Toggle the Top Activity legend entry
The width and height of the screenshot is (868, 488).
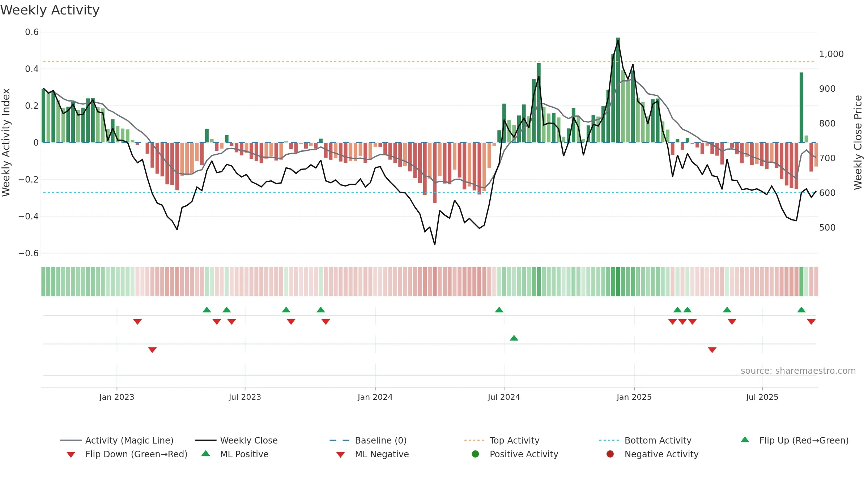point(502,440)
